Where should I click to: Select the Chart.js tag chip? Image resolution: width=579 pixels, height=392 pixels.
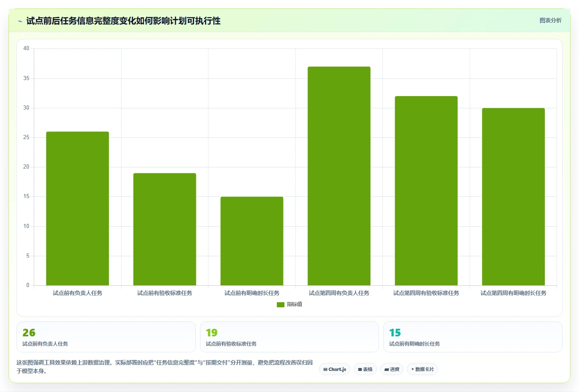pyautogui.click(x=335, y=369)
